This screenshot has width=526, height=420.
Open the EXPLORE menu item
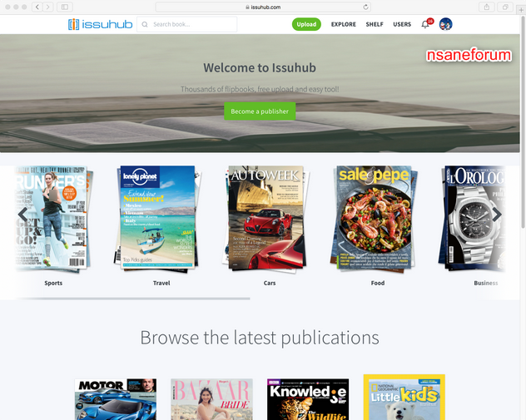(344, 24)
